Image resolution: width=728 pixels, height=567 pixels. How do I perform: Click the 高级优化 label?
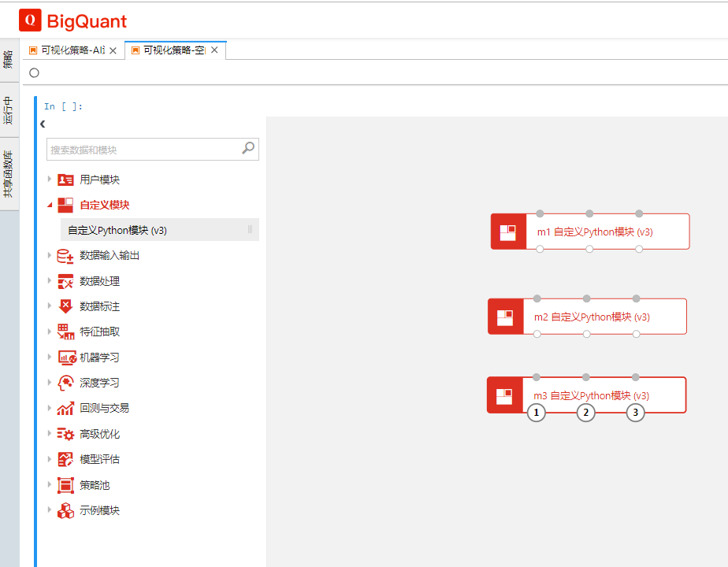[100, 434]
